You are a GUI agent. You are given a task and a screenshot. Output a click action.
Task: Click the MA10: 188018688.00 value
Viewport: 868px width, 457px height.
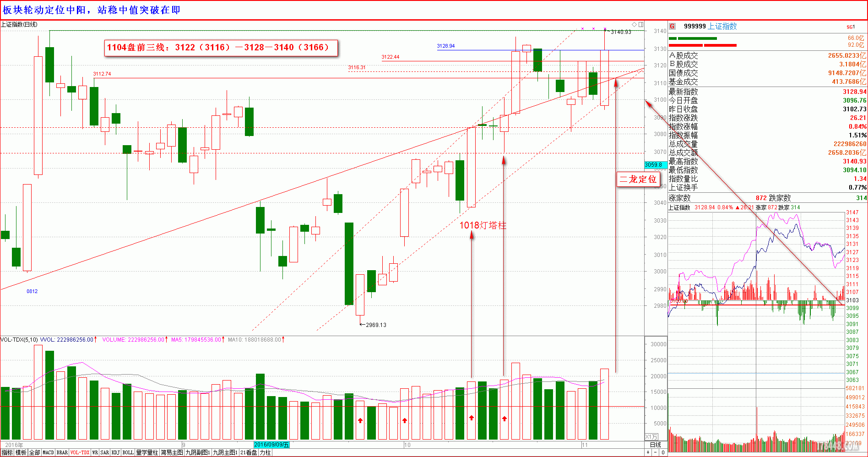(255, 340)
